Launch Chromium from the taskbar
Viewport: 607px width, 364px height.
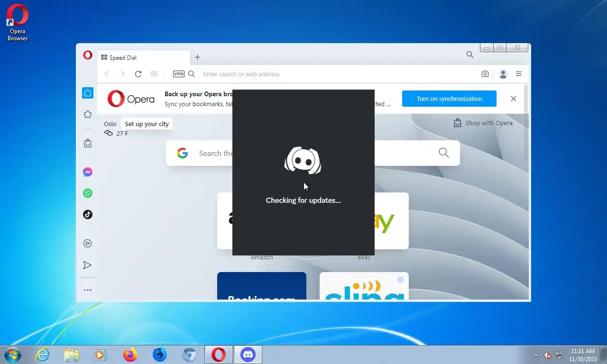point(189,354)
